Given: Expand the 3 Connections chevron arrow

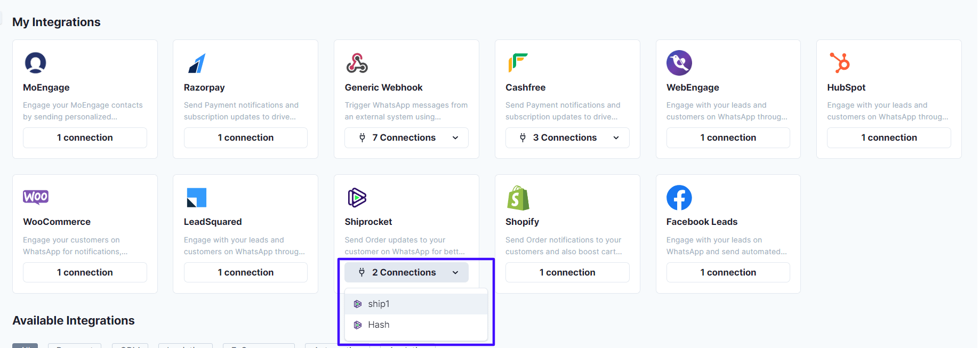Looking at the screenshot, I should [616, 137].
